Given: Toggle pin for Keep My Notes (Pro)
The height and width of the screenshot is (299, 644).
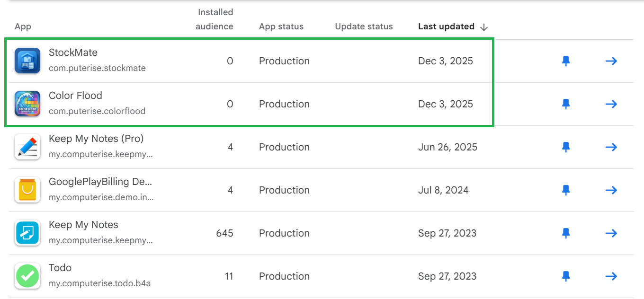Looking at the screenshot, I should click(x=566, y=147).
